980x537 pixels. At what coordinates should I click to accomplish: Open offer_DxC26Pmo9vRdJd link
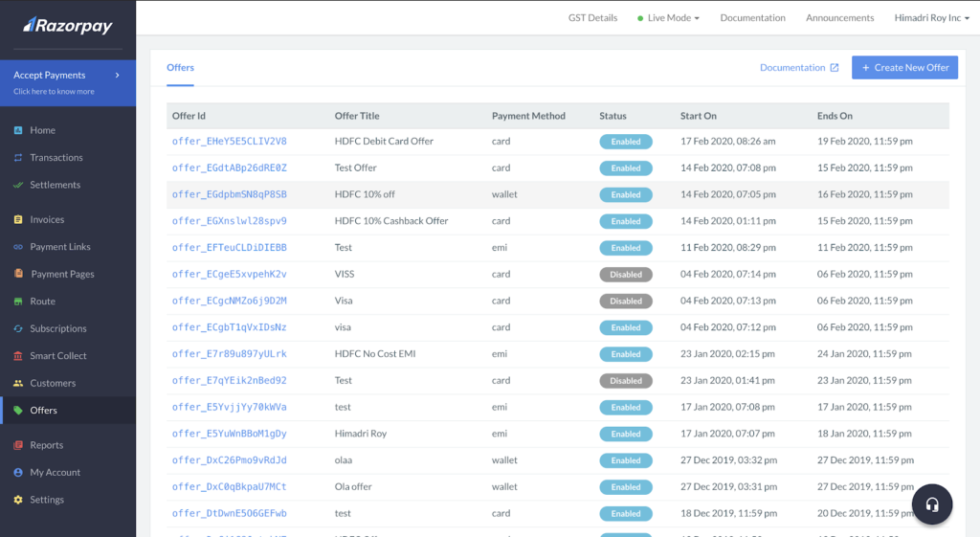coord(230,460)
